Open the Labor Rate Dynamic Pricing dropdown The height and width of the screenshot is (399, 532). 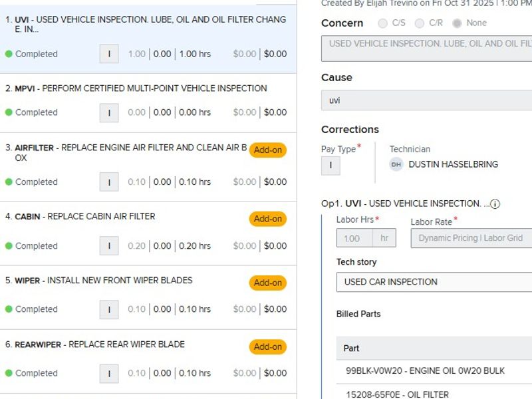(x=471, y=238)
